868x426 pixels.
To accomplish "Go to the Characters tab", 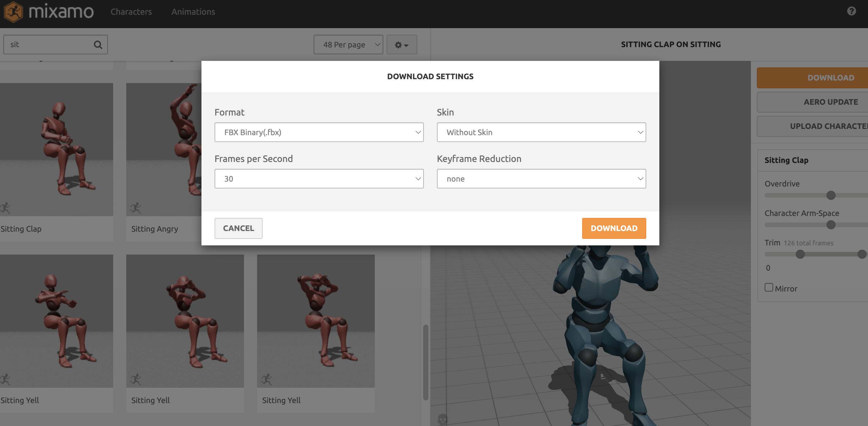I will pos(131,12).
